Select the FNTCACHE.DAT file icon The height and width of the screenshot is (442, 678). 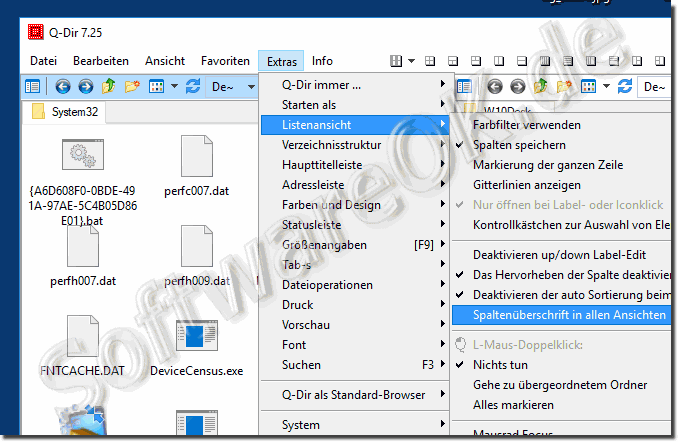click(x=83, y=336)
